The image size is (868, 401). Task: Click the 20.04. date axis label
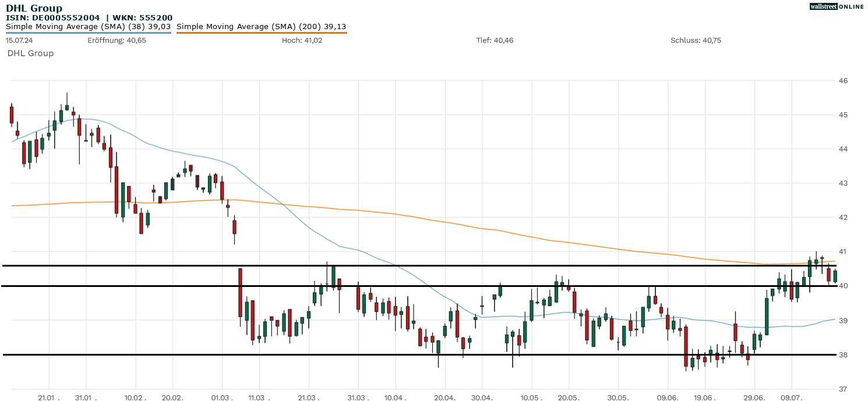tap(444, 397)
